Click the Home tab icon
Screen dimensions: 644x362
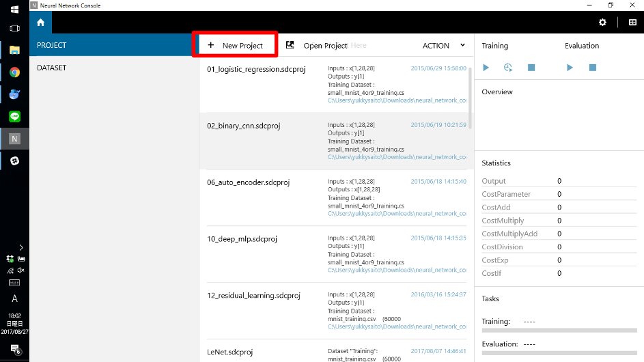(40, 23)
